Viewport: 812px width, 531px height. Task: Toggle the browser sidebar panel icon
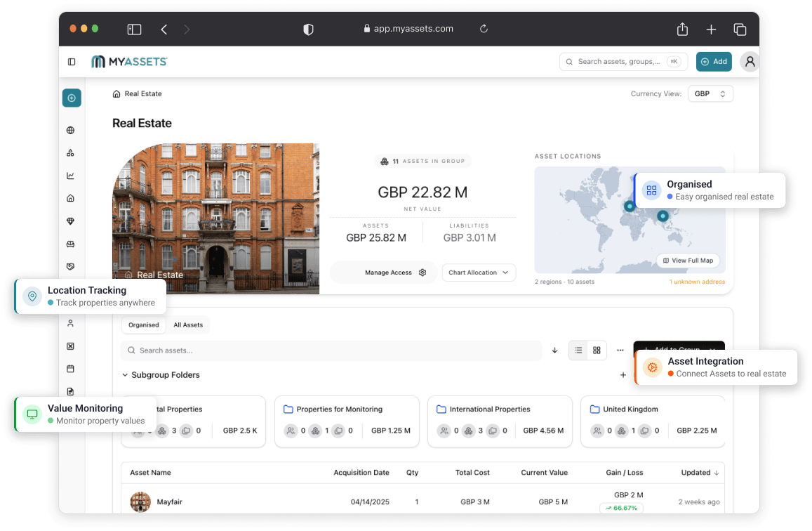tap(134, 29)
